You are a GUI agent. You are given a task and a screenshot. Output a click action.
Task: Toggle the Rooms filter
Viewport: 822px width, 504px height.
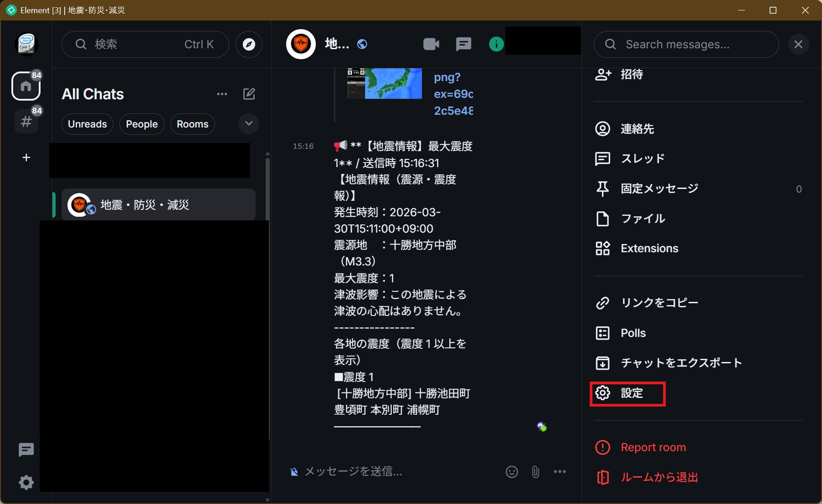click(x=192, y=124)
